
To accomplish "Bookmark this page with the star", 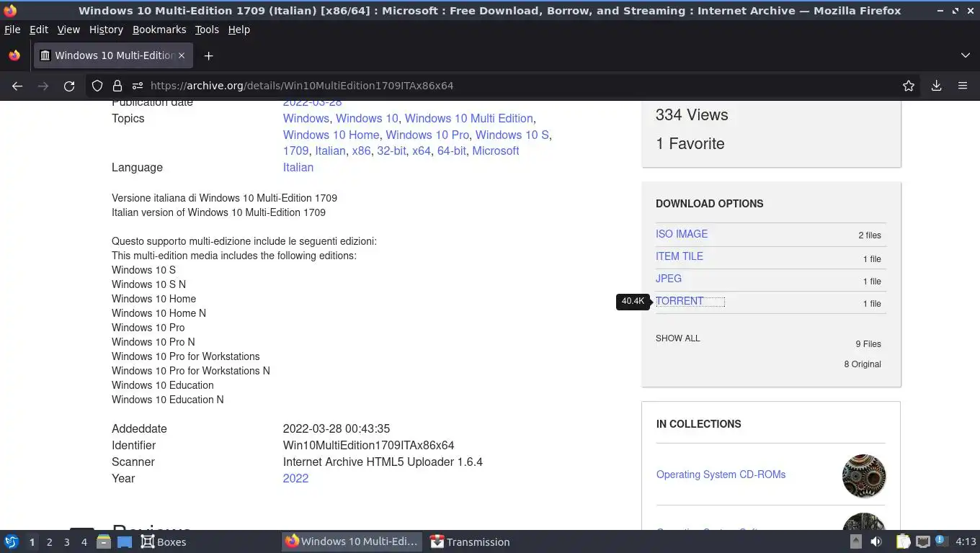I will pos(909,86).
